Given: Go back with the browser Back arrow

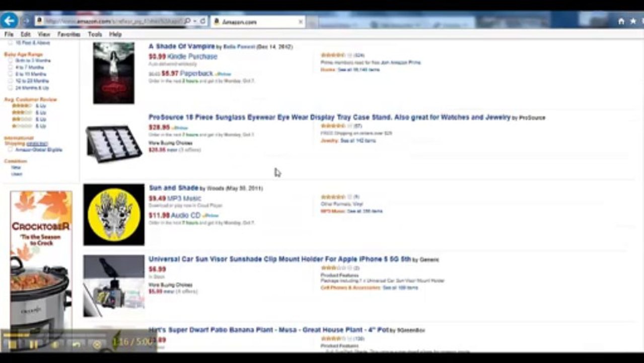Looking at the screenshot, I should tap(9, 21).
